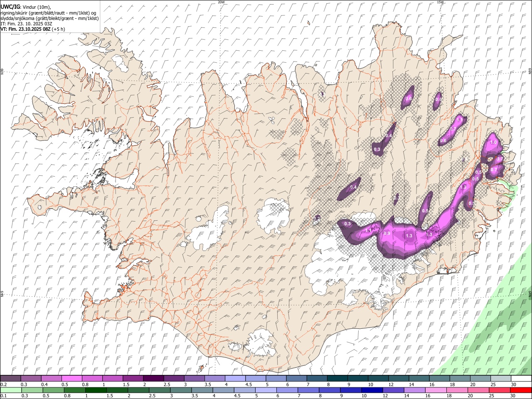Click the 30 label on bottom legend row
532x399 pixels.
click(x=514, y=396)
